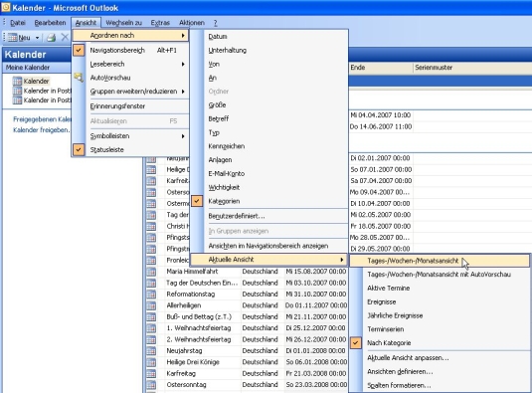Expand the Lesebereich submenu
The width and height of the screenshot is (532, 393).
pos(130,64)
